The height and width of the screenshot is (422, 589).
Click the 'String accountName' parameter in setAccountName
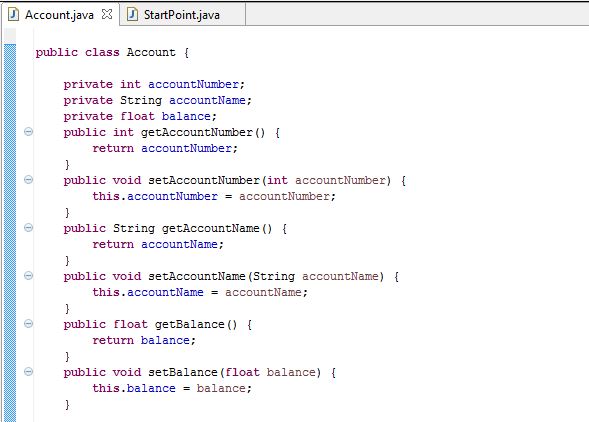[x=316, y=276]
